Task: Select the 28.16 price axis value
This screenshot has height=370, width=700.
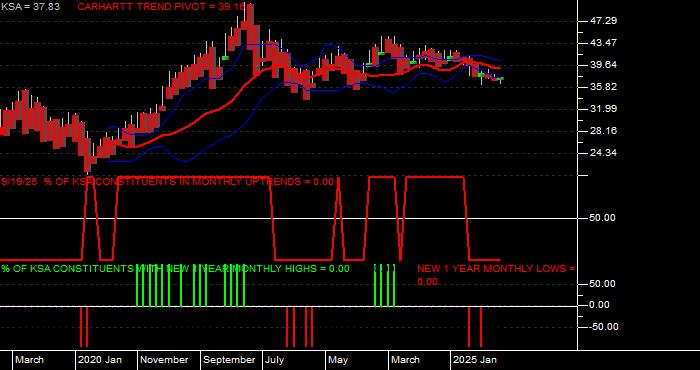Action: (605, 131)
